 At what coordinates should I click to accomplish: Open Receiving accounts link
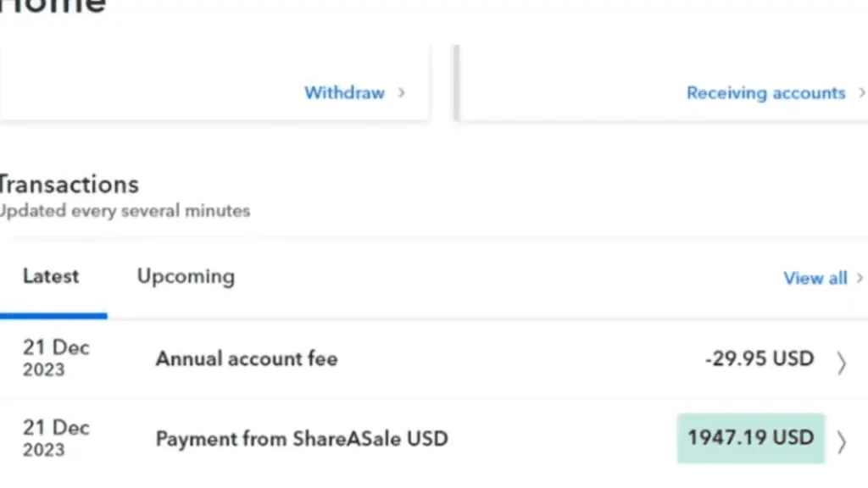click(766, 93)
